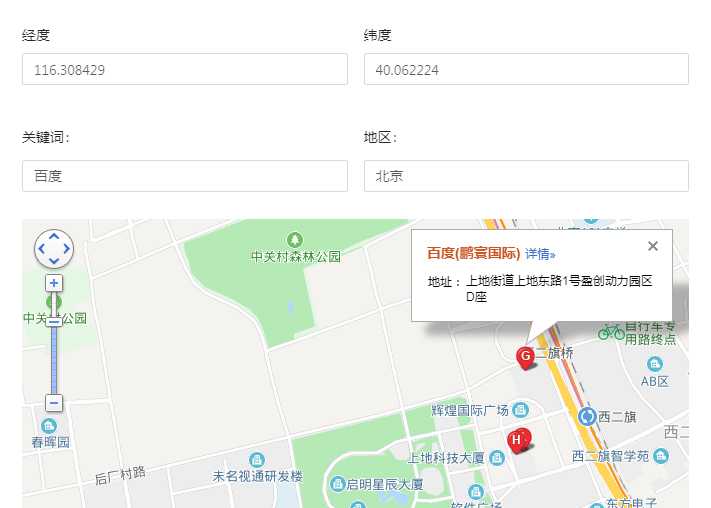Click the 未名视通研发楼 building icon
Screen dimensions: 711x508
(257, 460)
